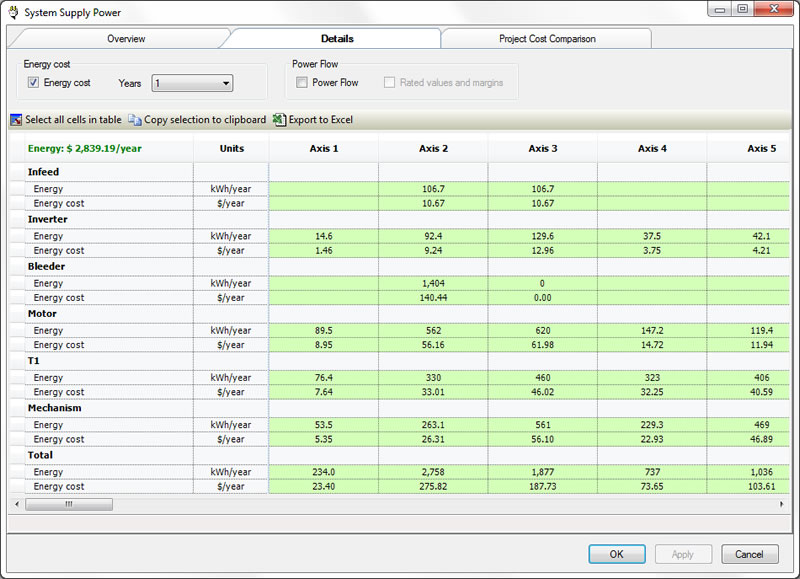Select the Details tab
This screenshot has height=579, width=800.
click(336, 39)
